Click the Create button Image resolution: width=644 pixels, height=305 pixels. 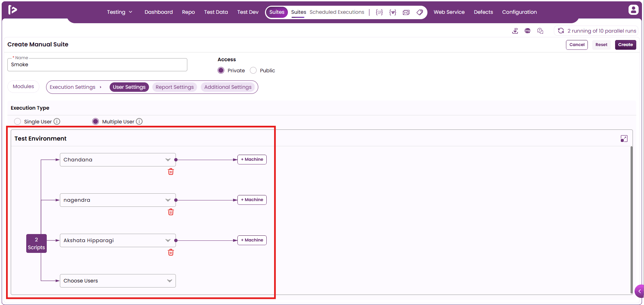coord(625,45)
